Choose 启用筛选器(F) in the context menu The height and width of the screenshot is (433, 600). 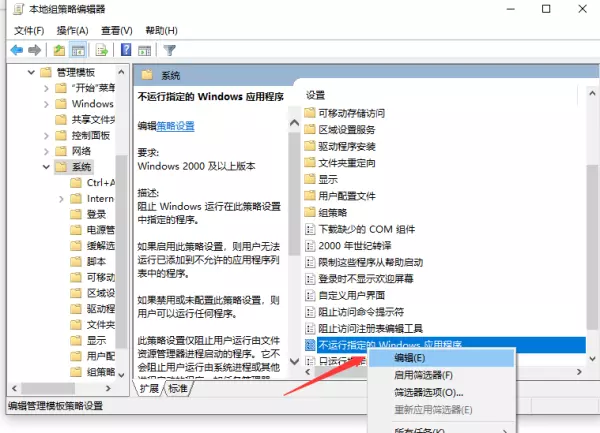[x=441, y=375]
